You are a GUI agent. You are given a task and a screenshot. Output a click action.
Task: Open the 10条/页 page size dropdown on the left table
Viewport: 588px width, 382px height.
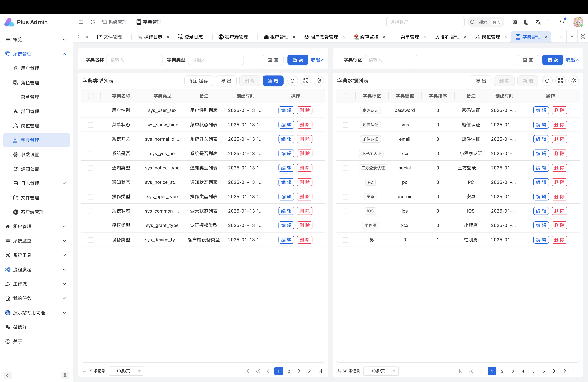(x=126, y=371)
